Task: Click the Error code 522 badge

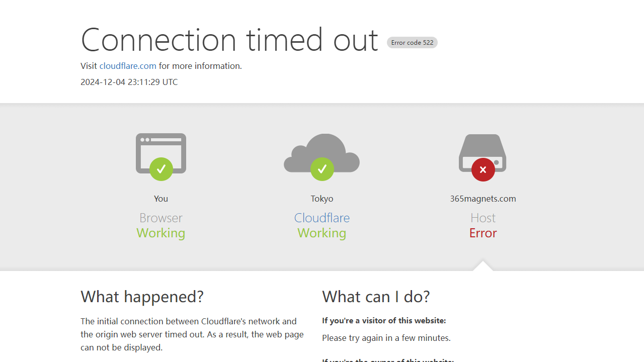Action: pyautogui.click(x=412, y=43)
